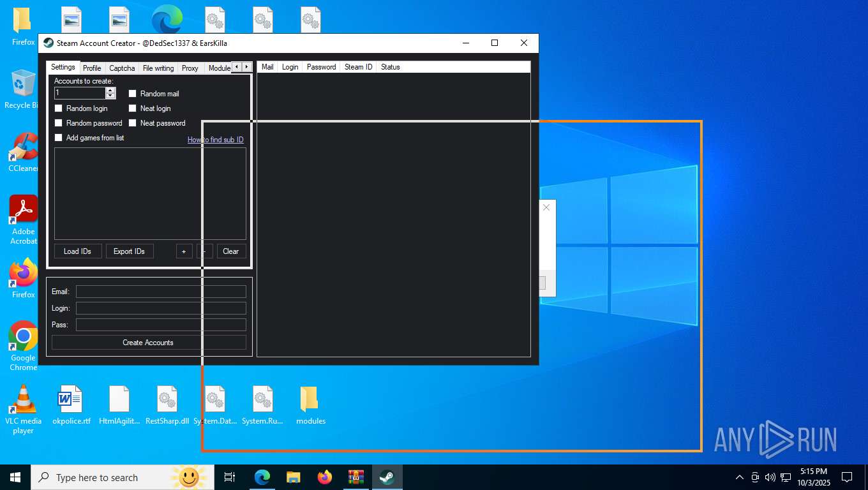868x490 pixels.
Task: Launch Edge from the taskbar
Action: tap(262, 477)
